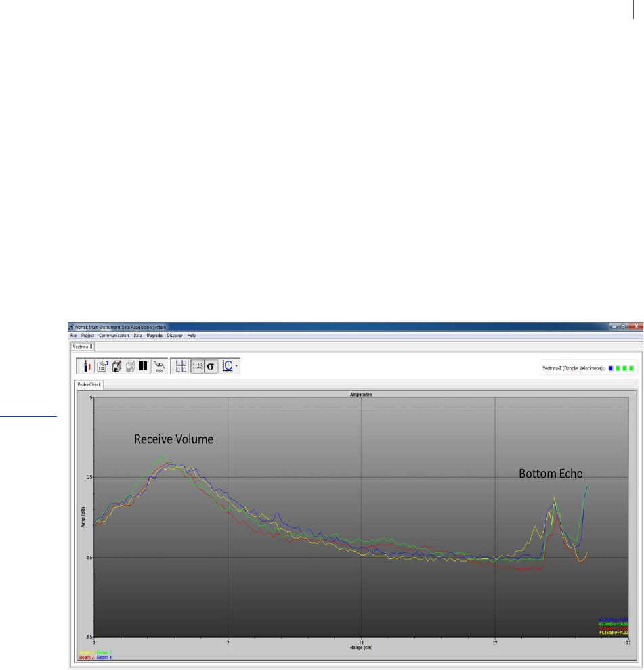Click the instrument probe icon with red arrow
Image resolution: width=644 pixels, height=670 pixels.
tap(87, 365)
